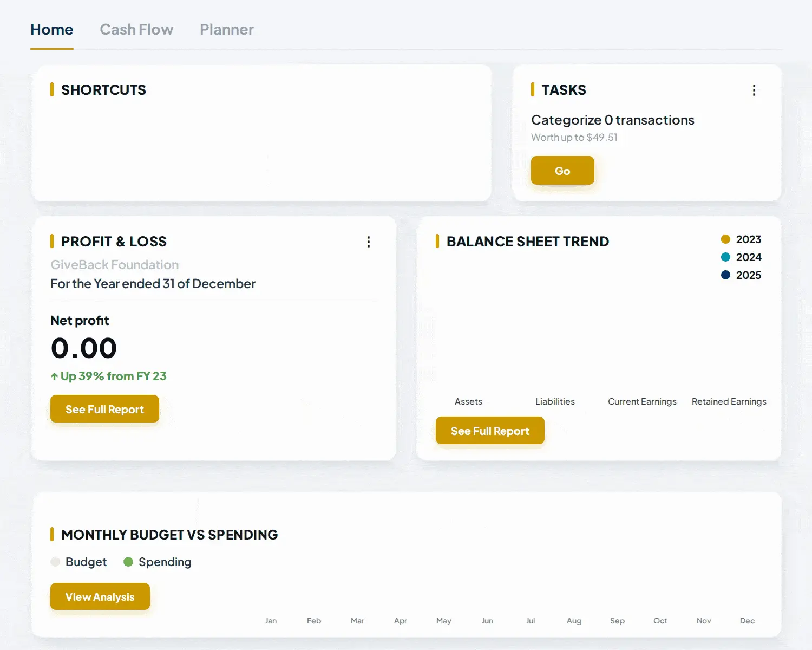
Task: Switch to the Home tab
Action: pyautogui.click(x=52, y=30)
